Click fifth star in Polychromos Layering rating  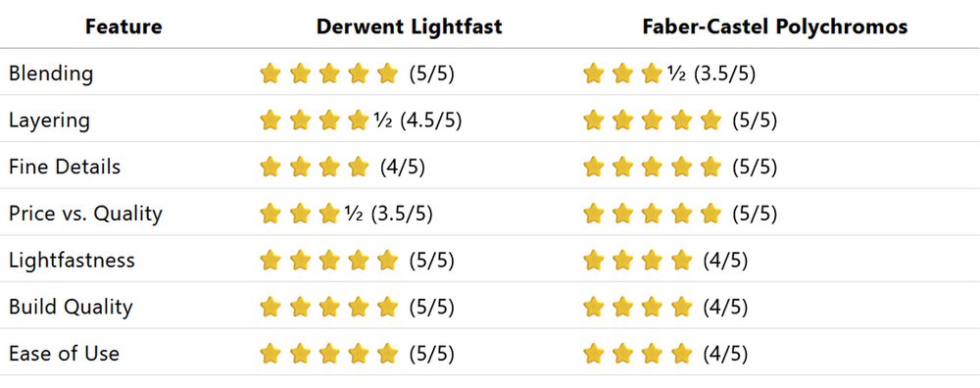(x=710, y=120)
